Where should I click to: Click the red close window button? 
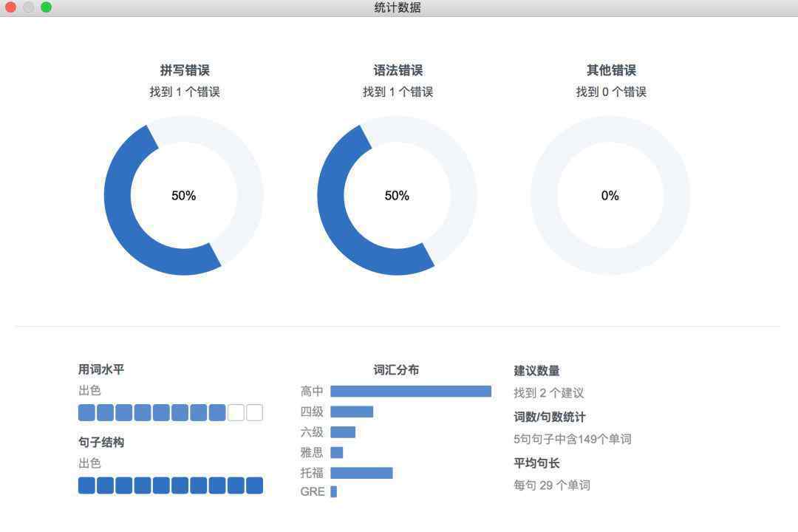pyautogui.click(x=10, y=7)
